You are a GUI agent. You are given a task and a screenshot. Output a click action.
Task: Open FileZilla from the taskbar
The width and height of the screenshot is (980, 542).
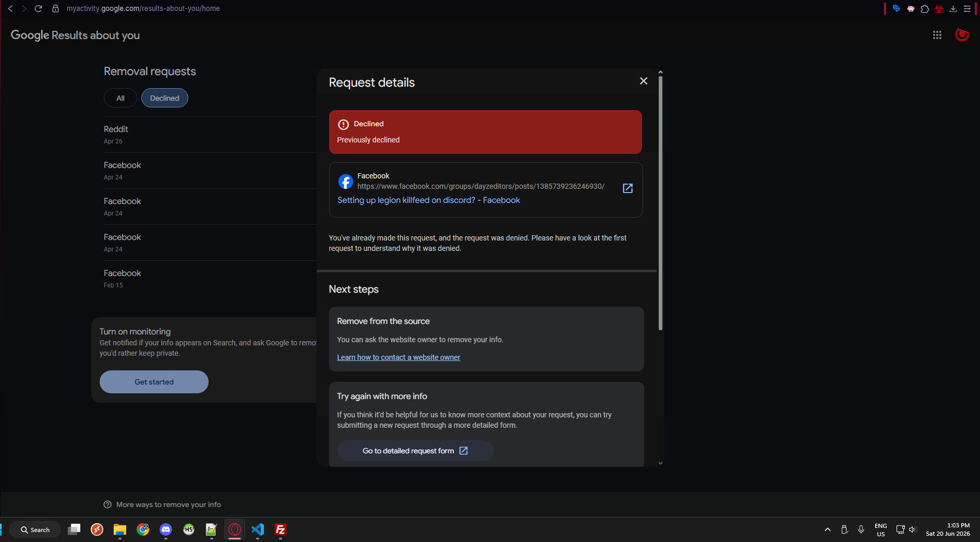[x=281, y=529]
